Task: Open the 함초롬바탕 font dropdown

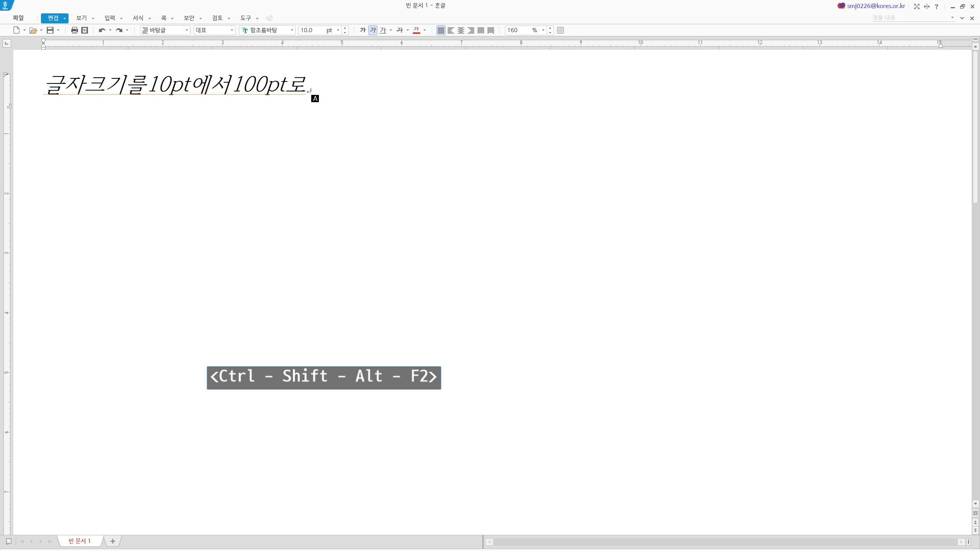Action: click(x=292, y=30)
